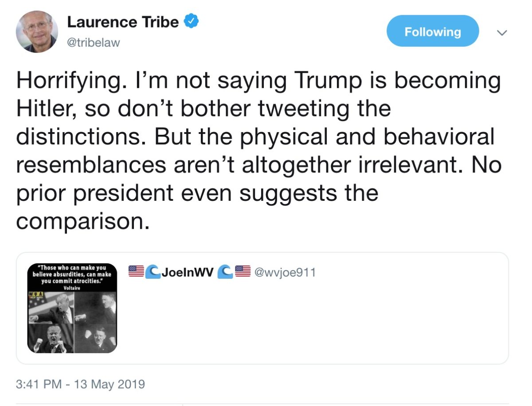This screenshot has width=532, height=406.
Task: Click the US flag emoji before @wvjoe911
Action: 243,271
